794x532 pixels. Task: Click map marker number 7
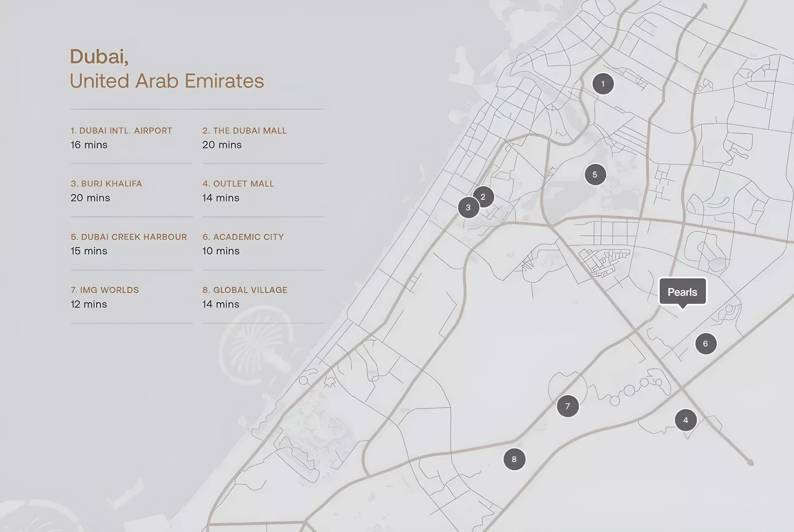coord(568,406)
